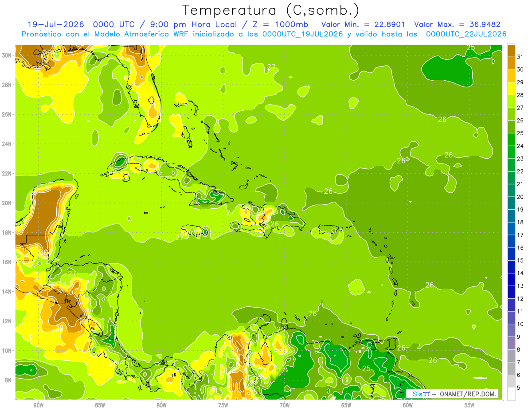Click the "28N" latitude axis label

(7, 85)
